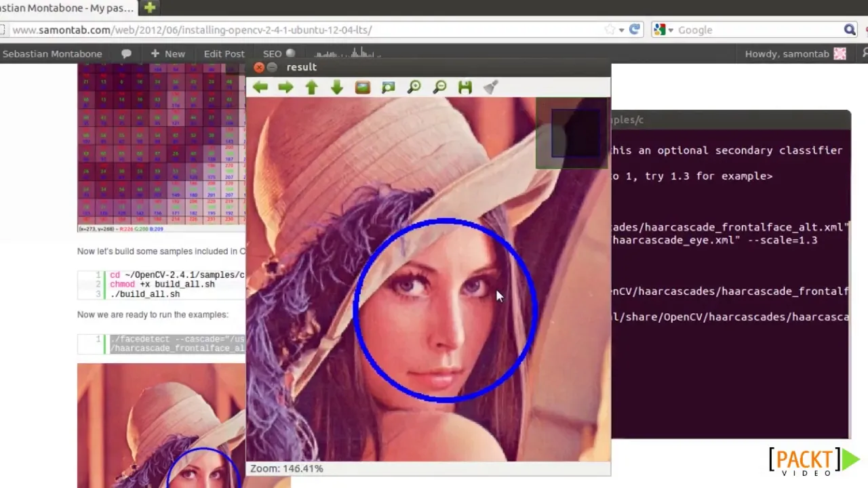Click the samontab avatar image
The height and width of the screenshot is (488, 868).
(x=840, y=54)
